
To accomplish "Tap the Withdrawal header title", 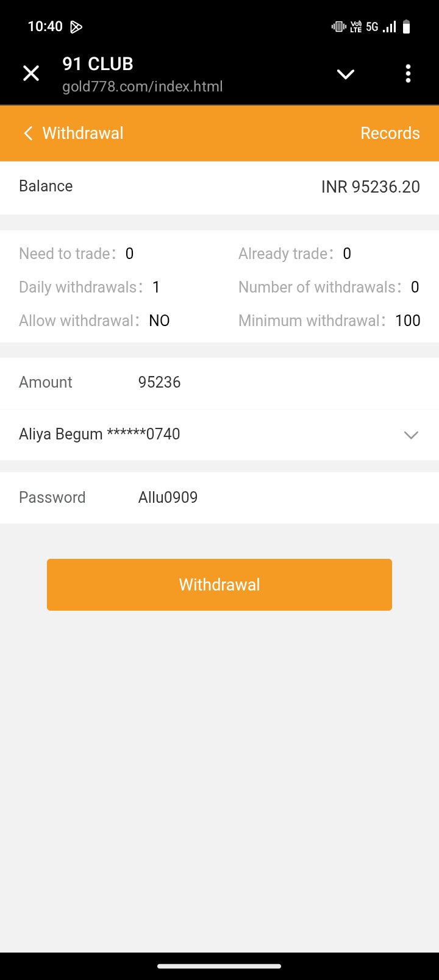I will coord(83,133).
